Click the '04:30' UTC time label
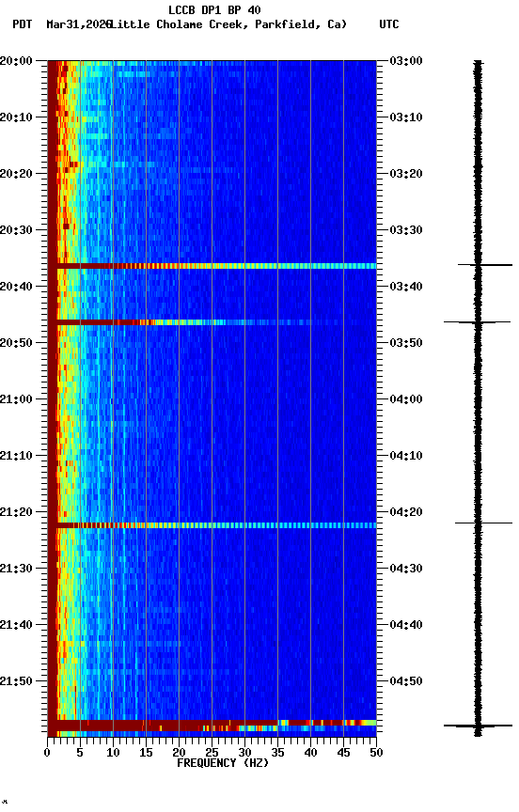 406,569
